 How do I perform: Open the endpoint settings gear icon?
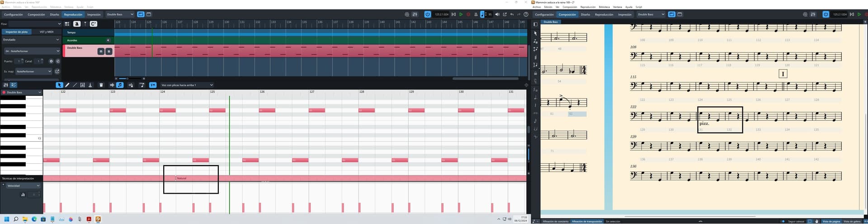click(x=51, y=61)
